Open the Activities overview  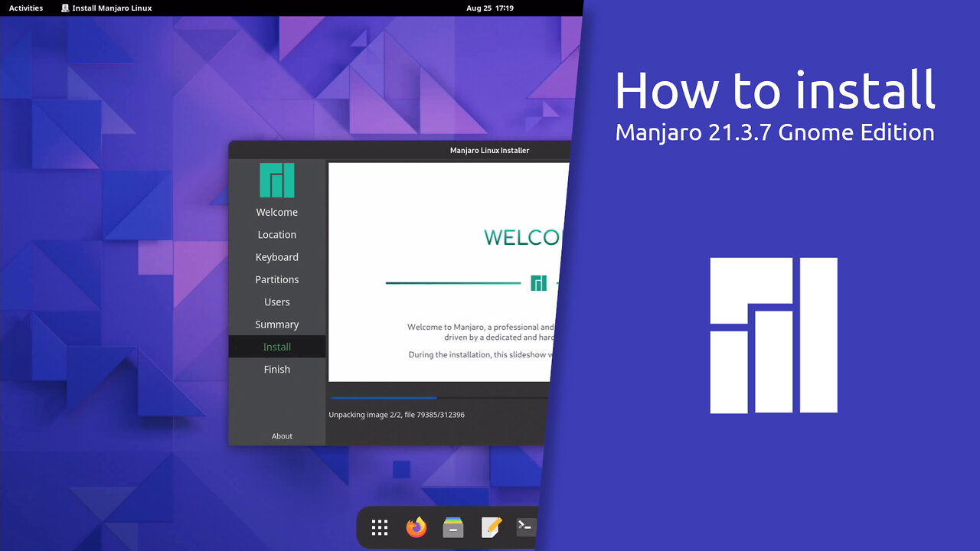pos(26,8)
